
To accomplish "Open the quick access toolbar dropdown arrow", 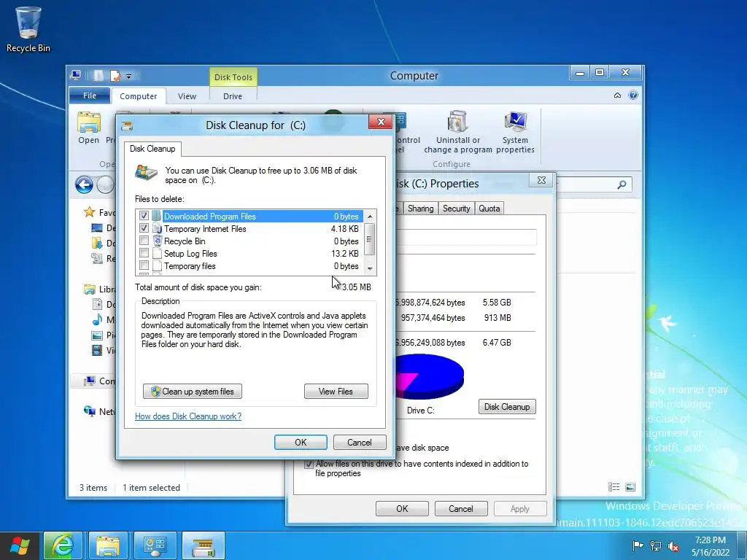I will (128, 76).
